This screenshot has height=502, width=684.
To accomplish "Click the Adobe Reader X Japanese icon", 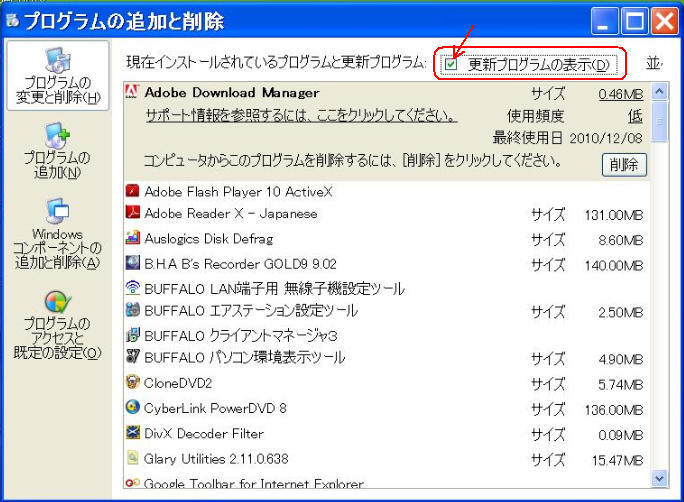I will pyautogui.click(x=132, y=213).
